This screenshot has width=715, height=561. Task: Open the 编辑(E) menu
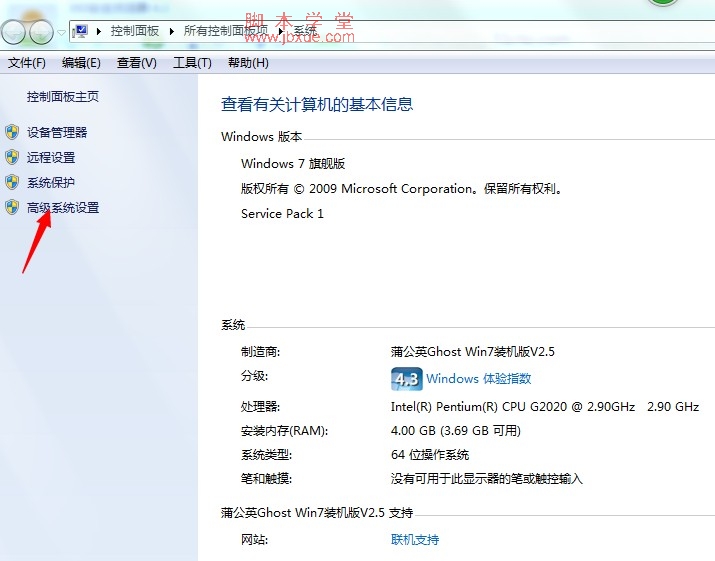pyautogui.click(x=81, y=62)
